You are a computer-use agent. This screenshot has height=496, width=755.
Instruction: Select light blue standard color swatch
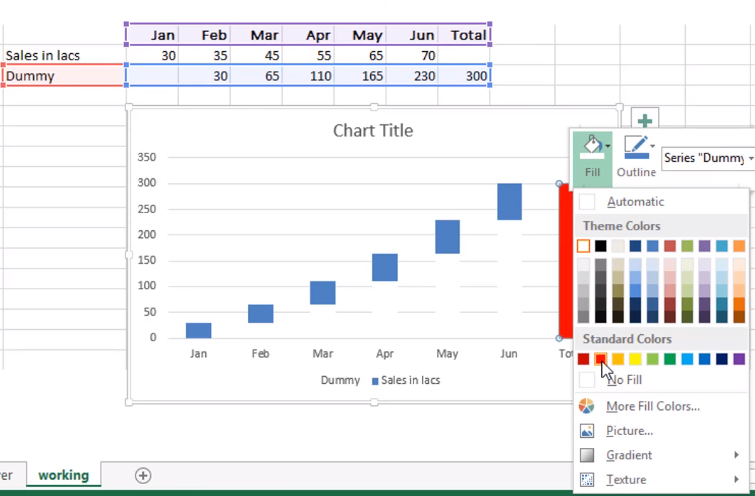tap(687, 359)
